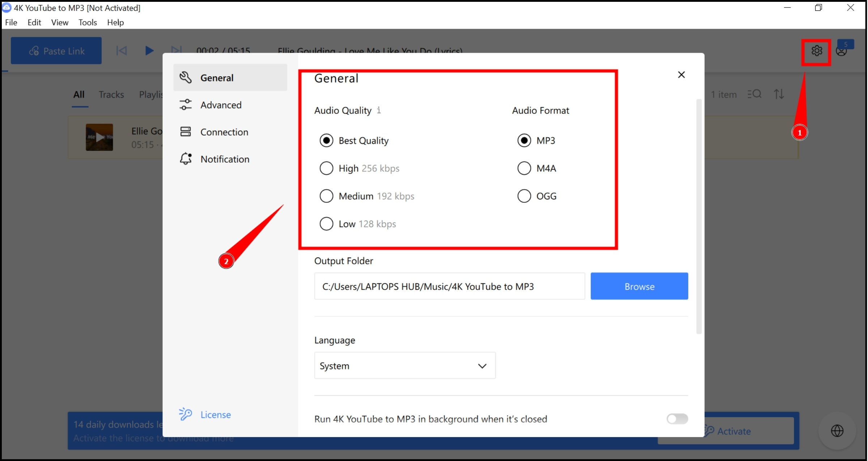The width and height of the screenshot is (868, 461).
Task: Open the Advanced settings section
Action: click(221, 104)
